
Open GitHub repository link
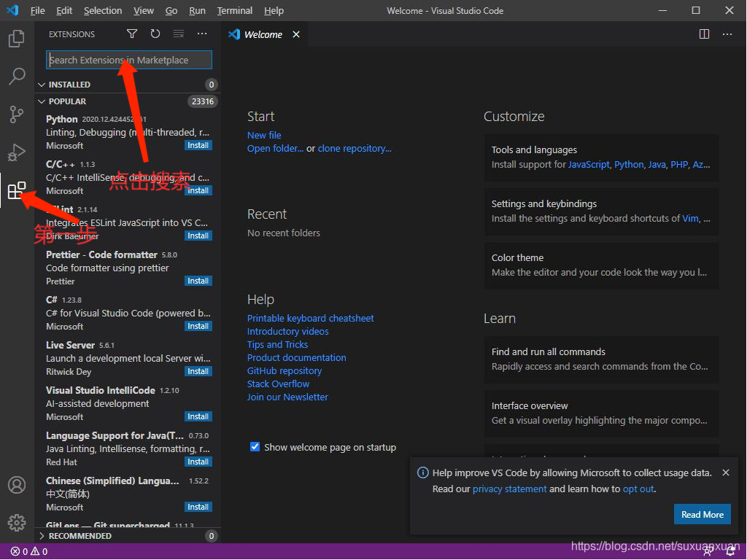coord(285,370)
